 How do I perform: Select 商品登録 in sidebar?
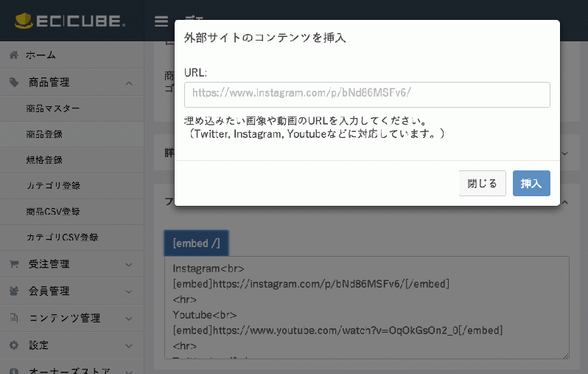(72, 134)
